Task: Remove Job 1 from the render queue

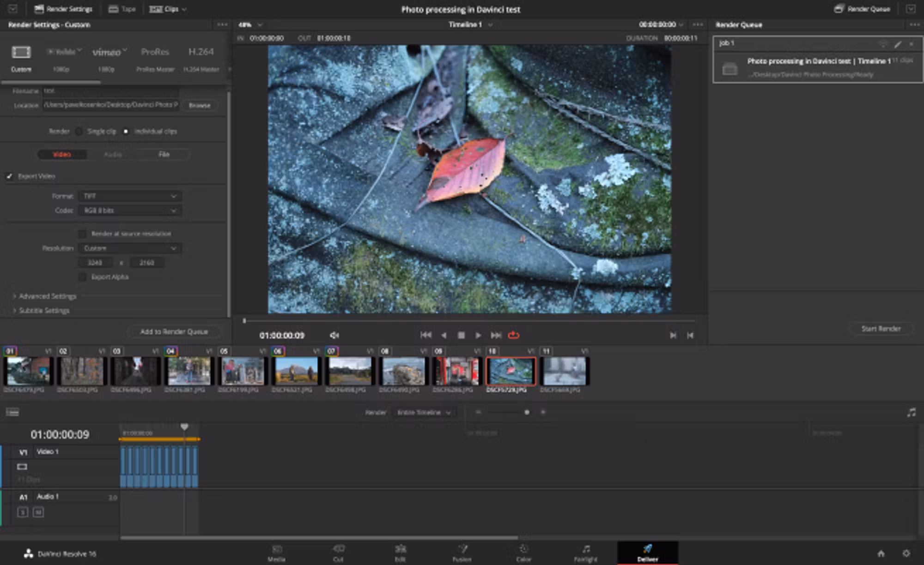Action: 912,44
